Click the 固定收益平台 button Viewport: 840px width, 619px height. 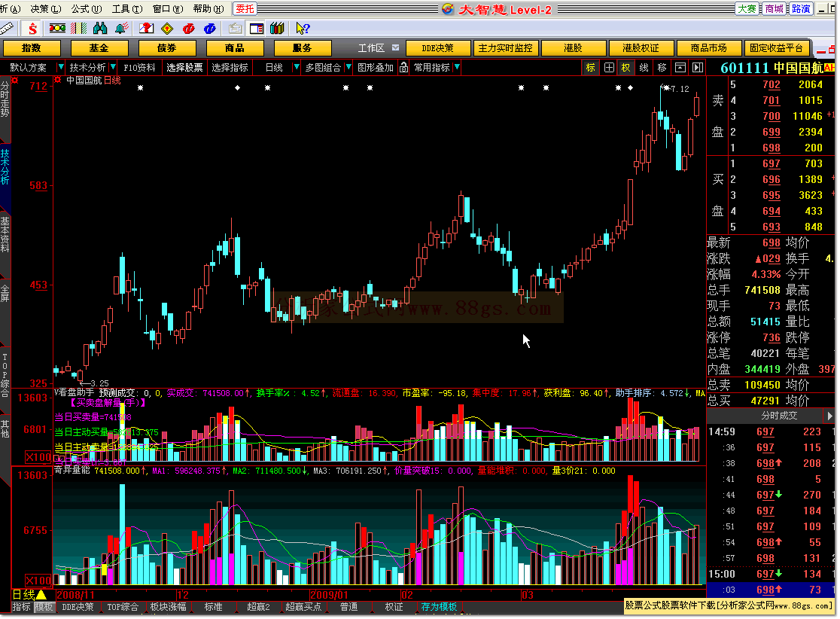776,48
